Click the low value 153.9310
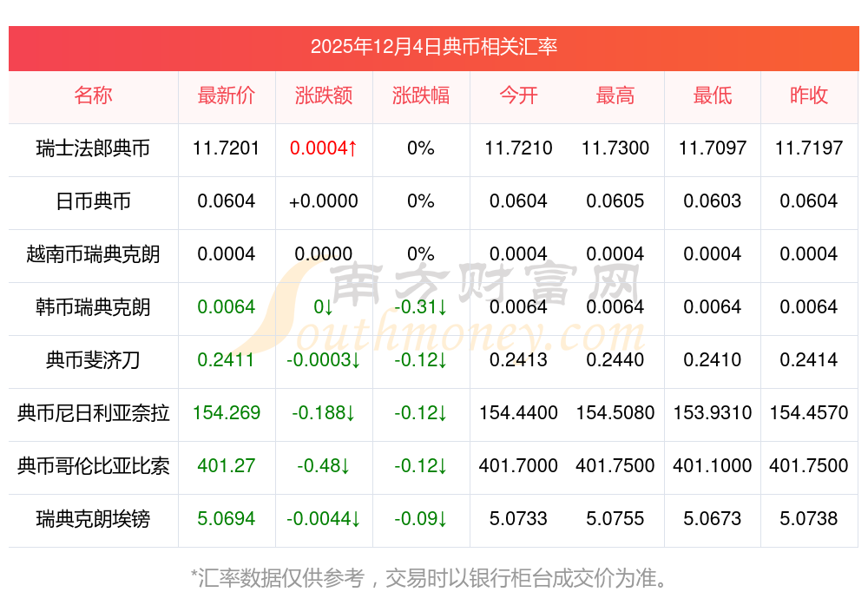Viewport: 868px width, 605px height. (713, 413)
